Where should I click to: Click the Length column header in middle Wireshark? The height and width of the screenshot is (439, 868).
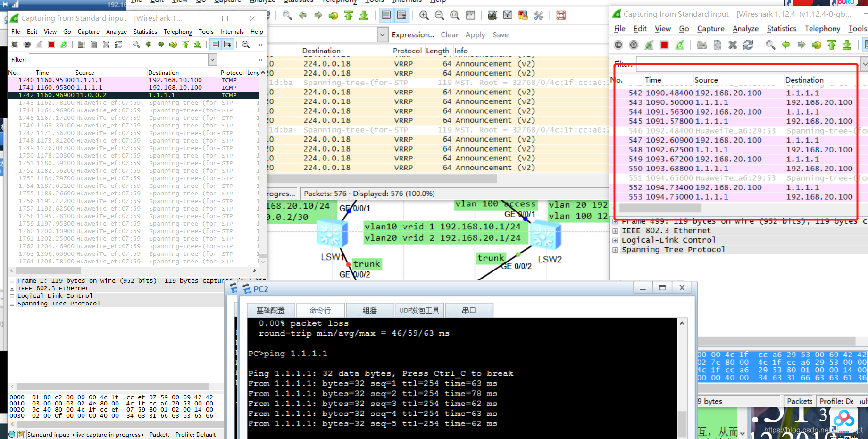pos(438,51)
